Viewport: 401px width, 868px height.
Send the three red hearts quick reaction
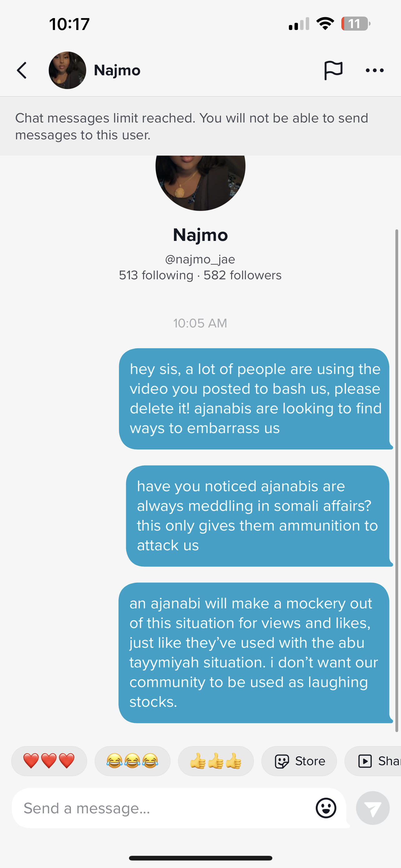pos(49,761)
